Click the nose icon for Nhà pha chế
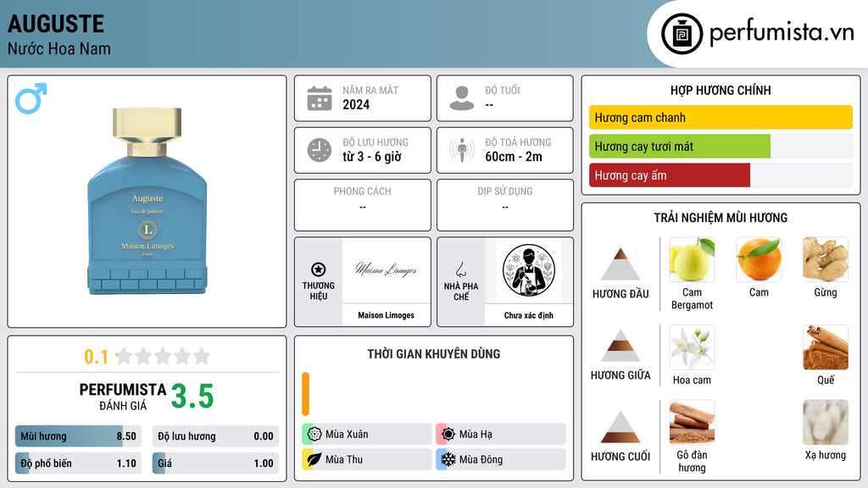 tap(460, 269)
